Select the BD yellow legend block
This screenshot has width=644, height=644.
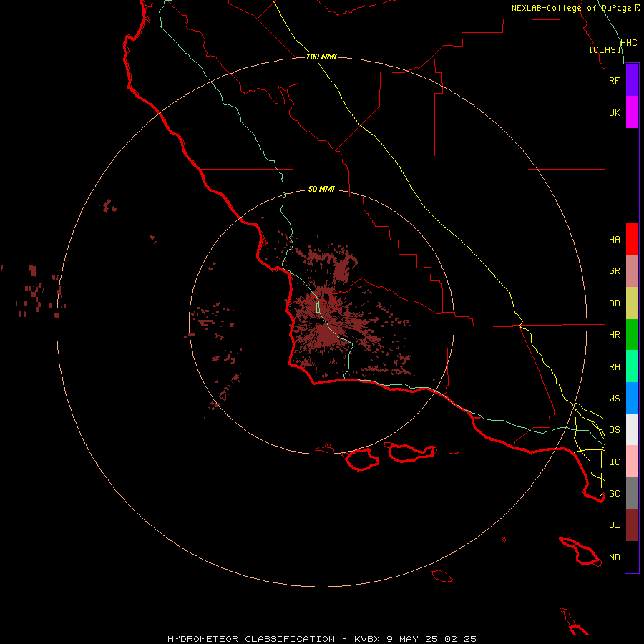tap(632, 303)
